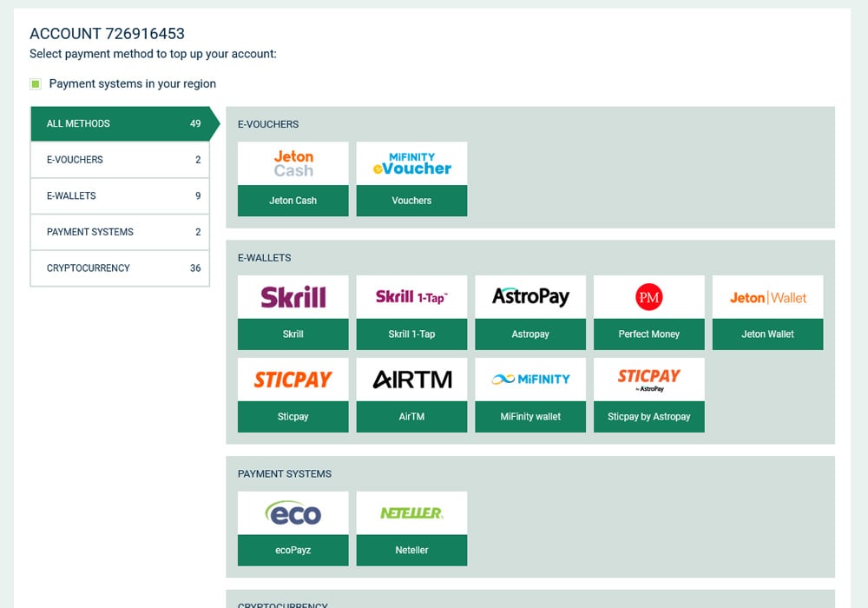Click the MiFinity wallet button
This screenshot has width=868, height=608.
(x=530, y=416)
